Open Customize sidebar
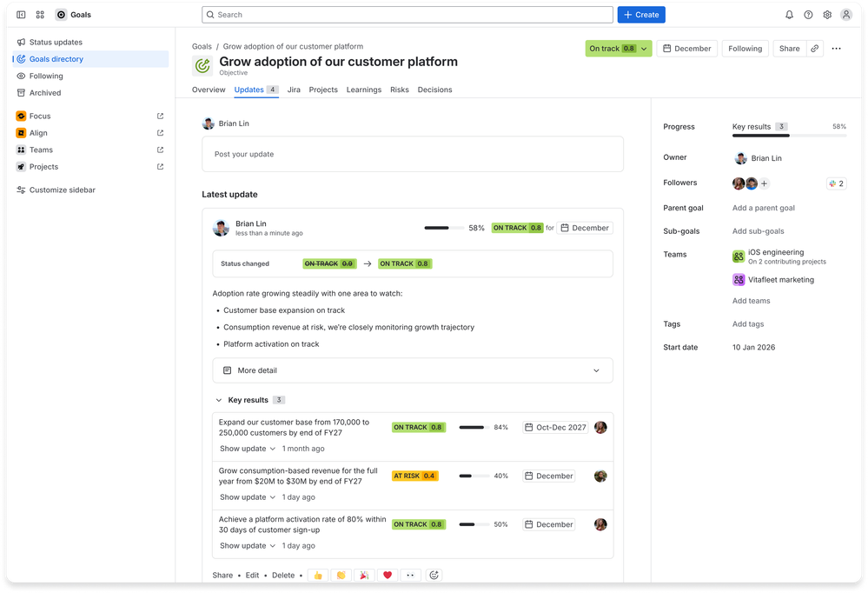 pos(90,190)
